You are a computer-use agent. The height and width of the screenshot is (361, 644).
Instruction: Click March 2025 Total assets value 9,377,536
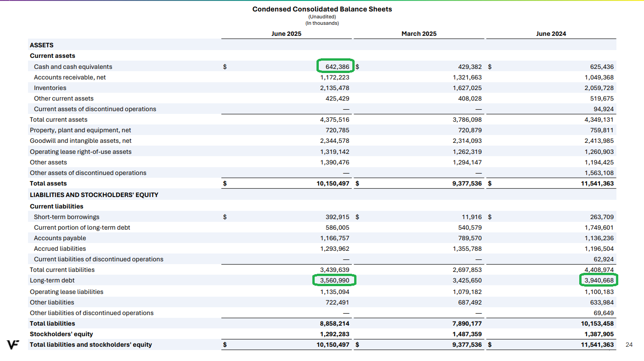pos(467,183)
